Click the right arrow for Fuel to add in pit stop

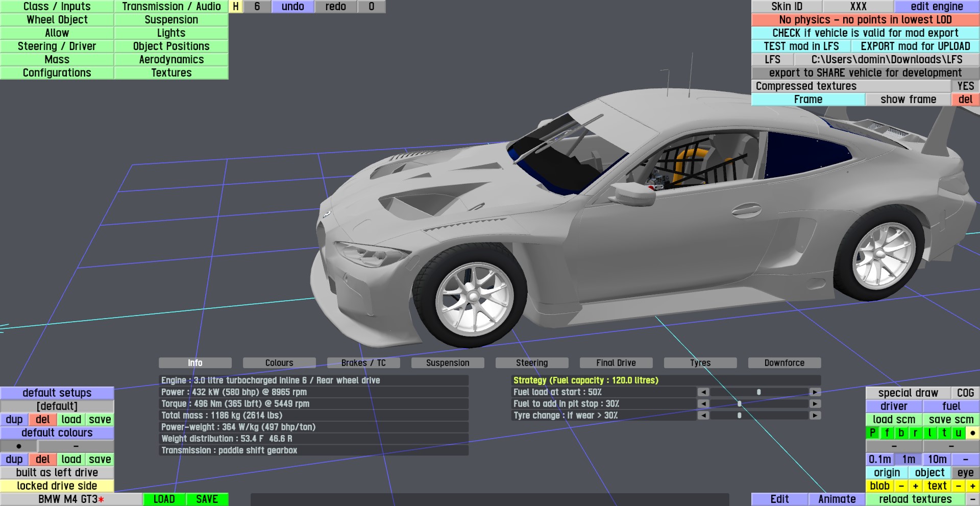pyautogui.click(x=815, y=404)
